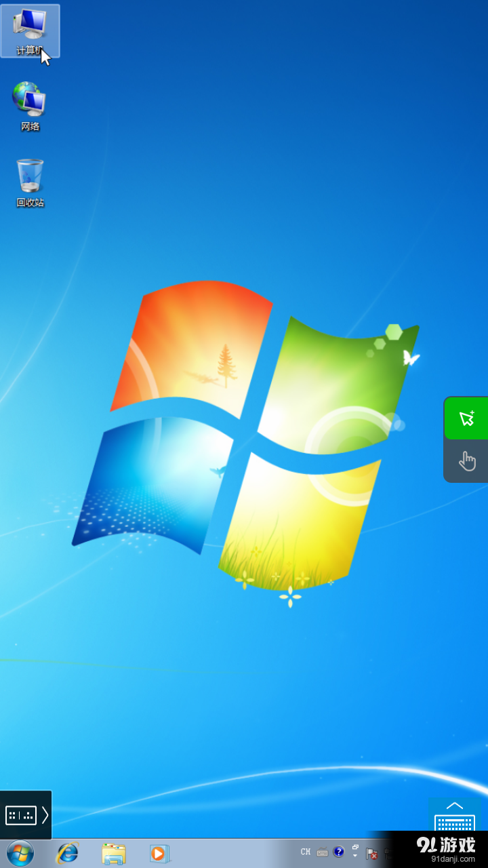Open Action Center flag tray icon
The image size is (488, 868).
point(371,853)
